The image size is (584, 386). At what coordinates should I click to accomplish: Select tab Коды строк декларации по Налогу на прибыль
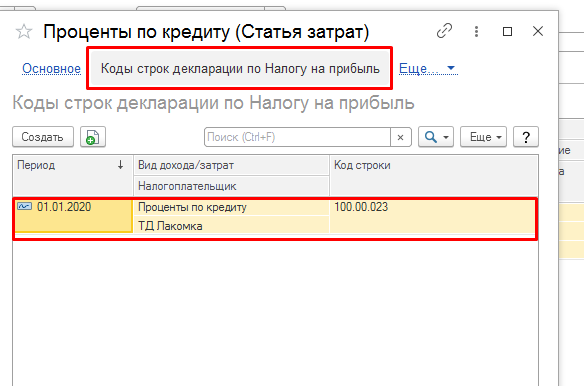(x=240, y=69)
